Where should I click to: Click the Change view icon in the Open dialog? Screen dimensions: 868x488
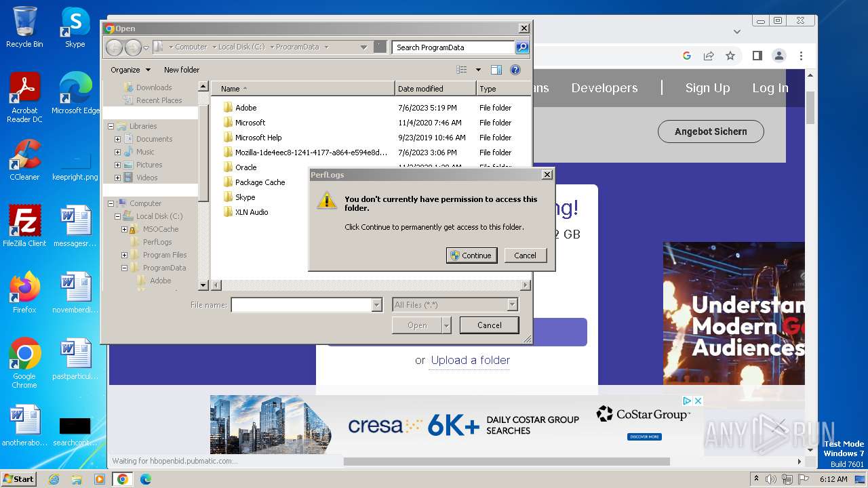tap(462, 70)
